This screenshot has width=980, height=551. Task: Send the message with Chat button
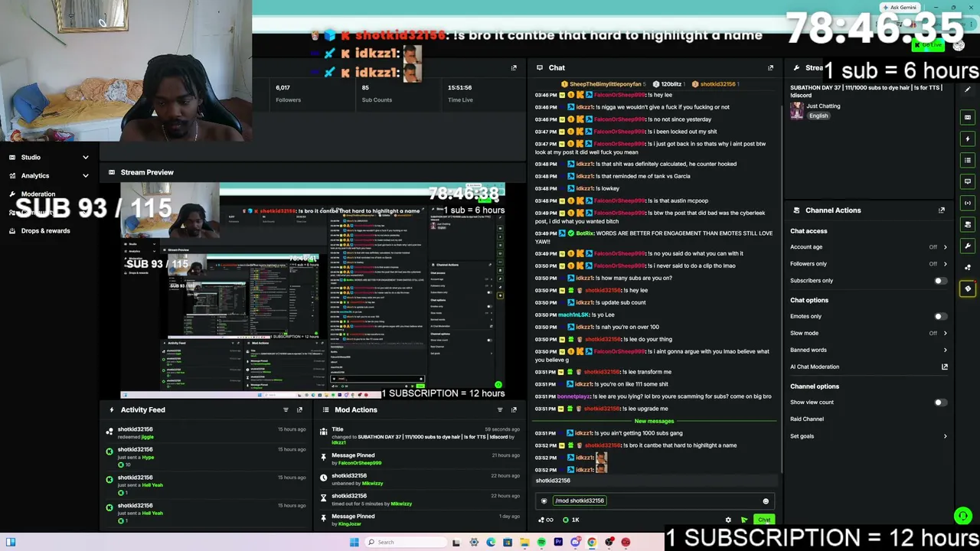[x=764, y=520]
